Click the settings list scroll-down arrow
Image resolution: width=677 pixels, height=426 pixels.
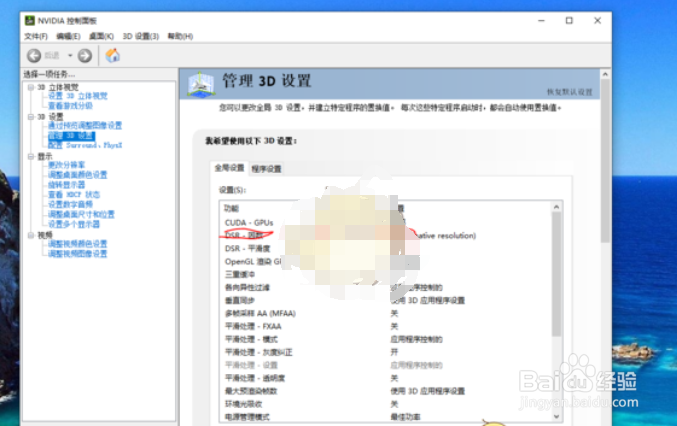coord(557,417)
